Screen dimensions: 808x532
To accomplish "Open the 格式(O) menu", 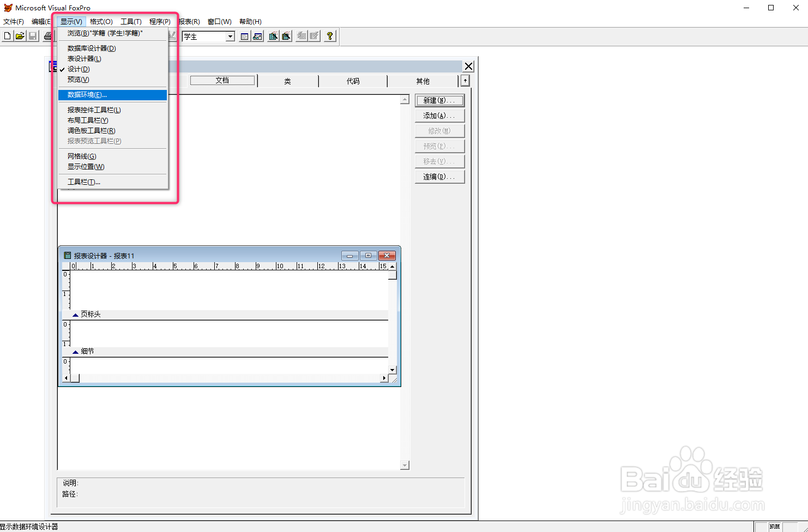I will pyautogui.click(x=101, y=22).
